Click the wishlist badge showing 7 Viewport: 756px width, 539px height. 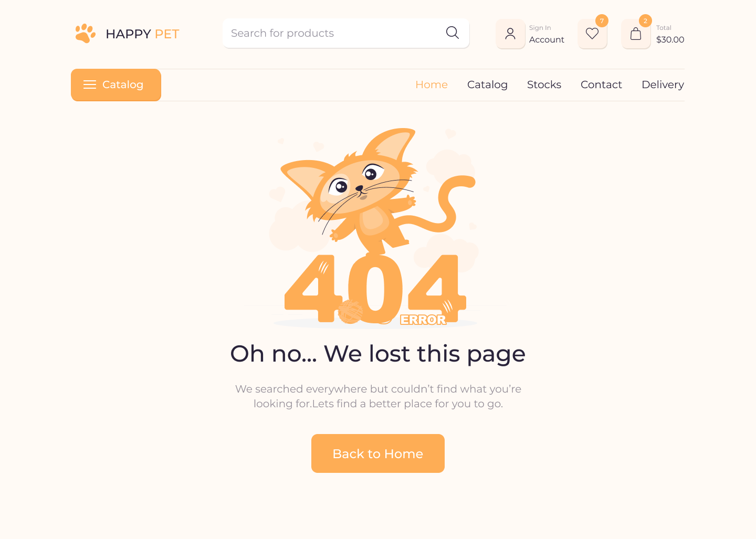point(602,21)
